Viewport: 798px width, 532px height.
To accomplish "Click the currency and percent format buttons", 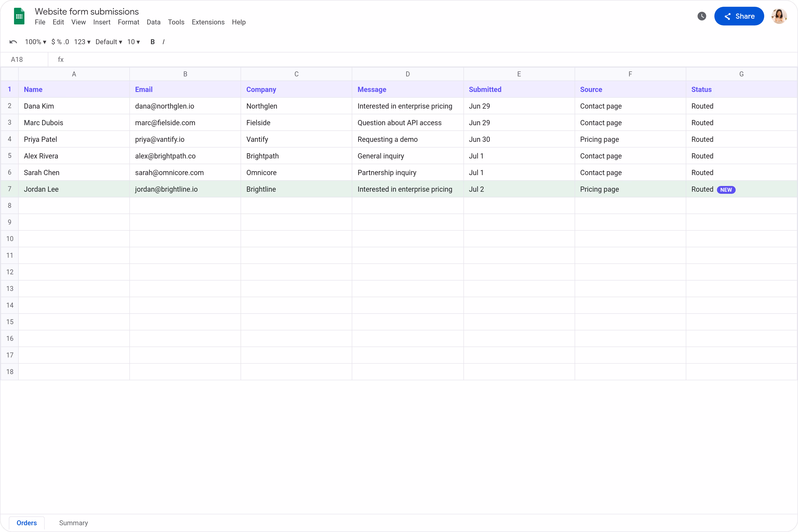I will pyautogui.click(x=60, y=42).
